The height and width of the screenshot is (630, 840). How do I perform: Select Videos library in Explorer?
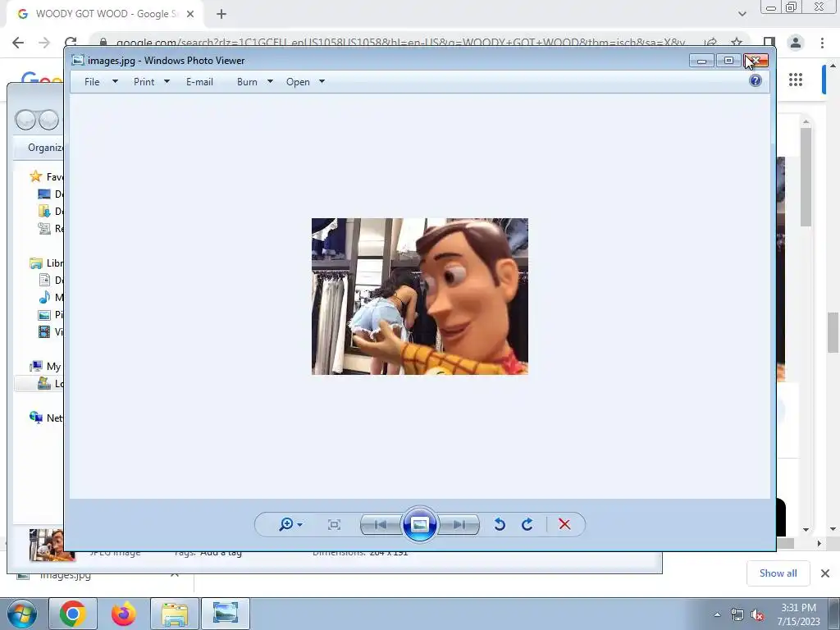(51, 331)
